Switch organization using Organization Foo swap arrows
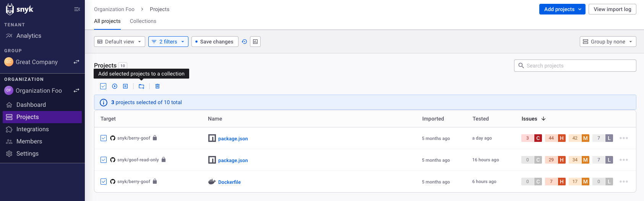Screen dimensions: 644x201 pos(76,90)
